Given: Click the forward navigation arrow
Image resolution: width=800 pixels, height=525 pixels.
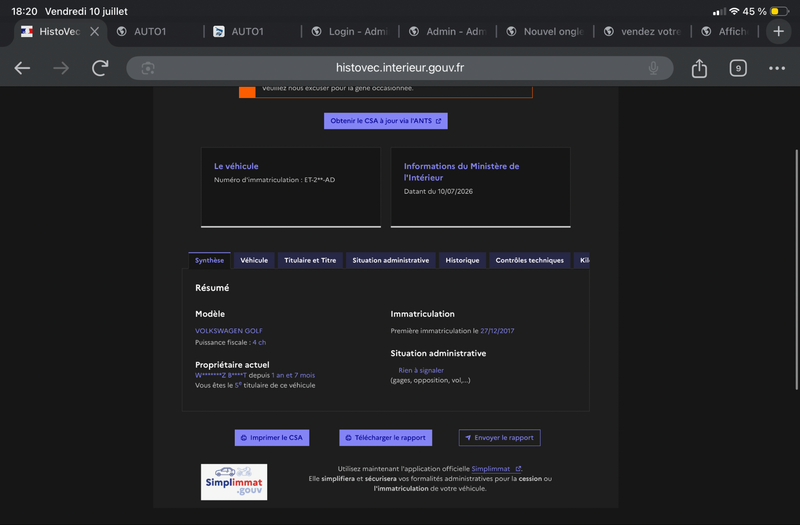Looking at the screenshot, I should coord(61,68).
